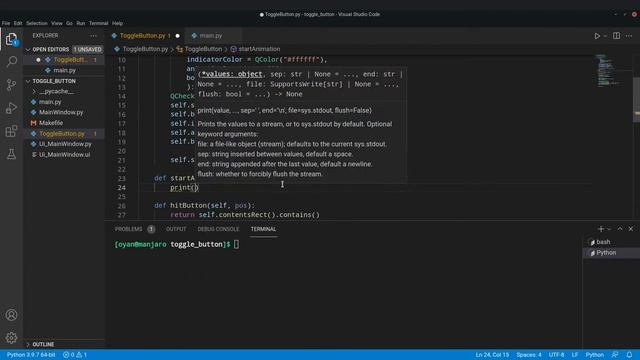Open the Manage settings gear
Screen dimensions: 640x360
(11, 338)
